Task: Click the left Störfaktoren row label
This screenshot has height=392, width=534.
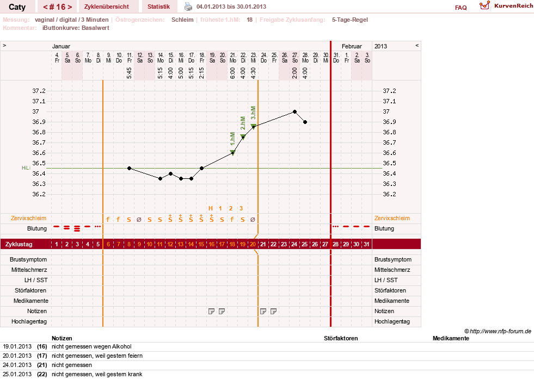Action: [30, 290]
